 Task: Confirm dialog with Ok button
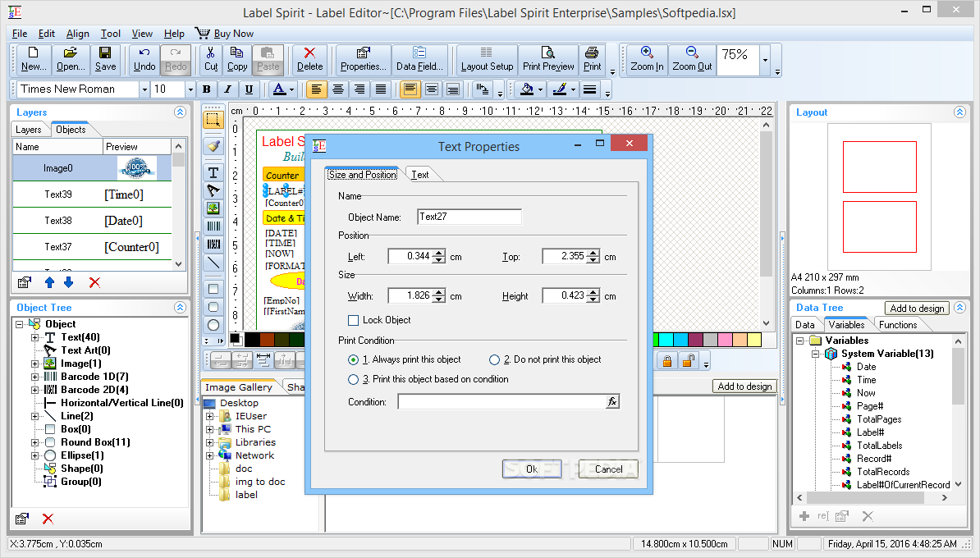532,469
